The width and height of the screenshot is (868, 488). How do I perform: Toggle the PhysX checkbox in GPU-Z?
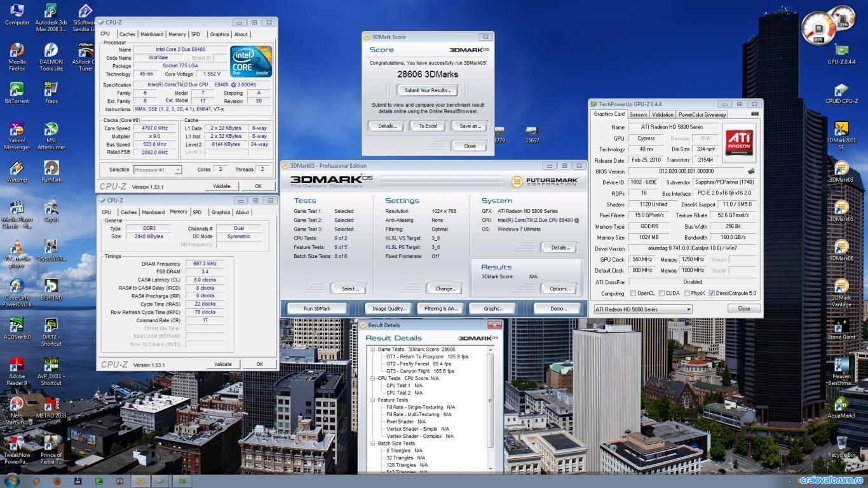(686, 294)
